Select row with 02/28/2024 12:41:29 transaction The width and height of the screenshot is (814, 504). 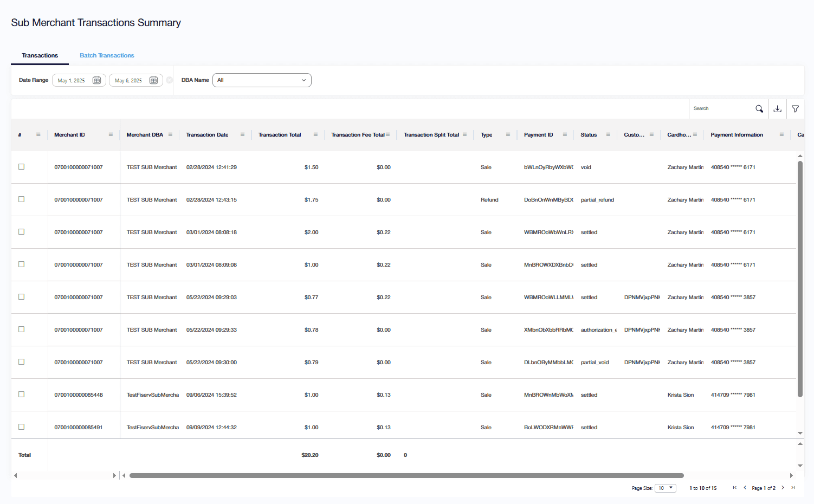(22, 167)
